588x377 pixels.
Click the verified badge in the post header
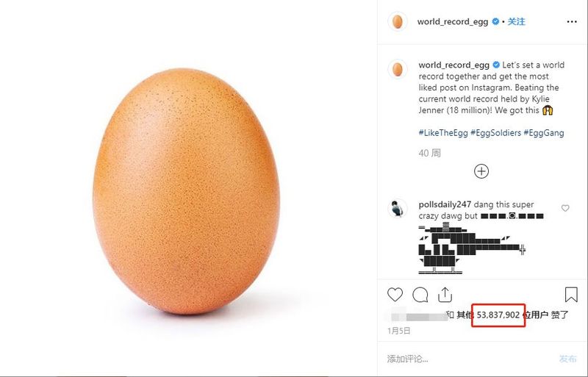pyautogui.click(x=496, y=21)
